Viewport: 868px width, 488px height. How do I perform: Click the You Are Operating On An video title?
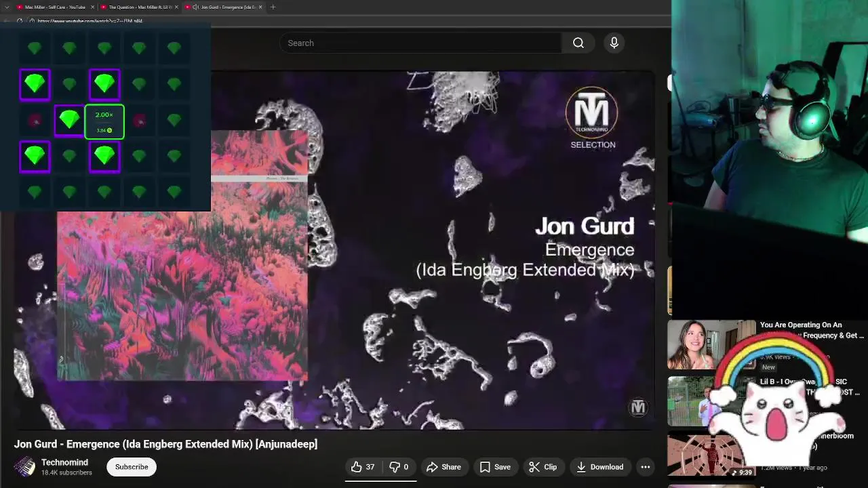(812, 330)
